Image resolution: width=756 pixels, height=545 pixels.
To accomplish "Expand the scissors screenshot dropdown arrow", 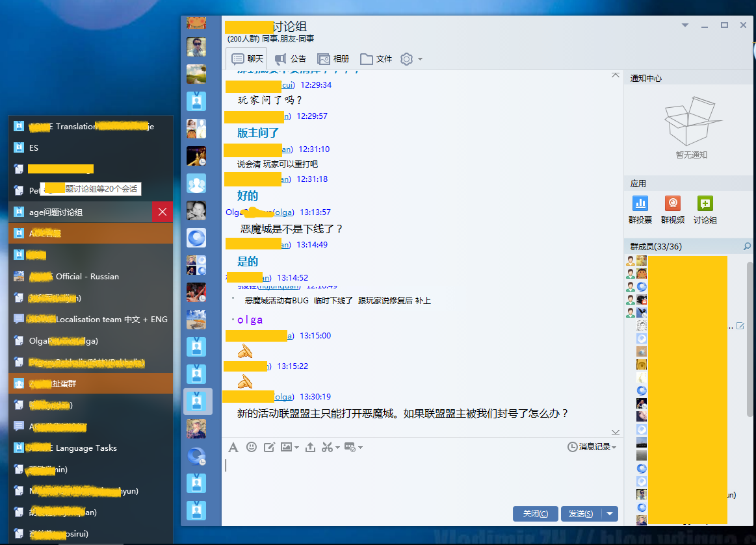I will pyautogui.click(x=337, y=448).
